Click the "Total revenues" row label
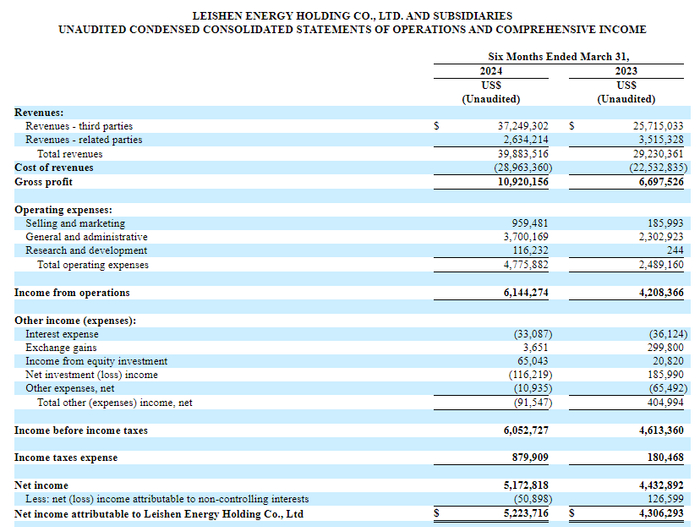The width and height of the screenshot is (700, 527). (x=70, y=154)
